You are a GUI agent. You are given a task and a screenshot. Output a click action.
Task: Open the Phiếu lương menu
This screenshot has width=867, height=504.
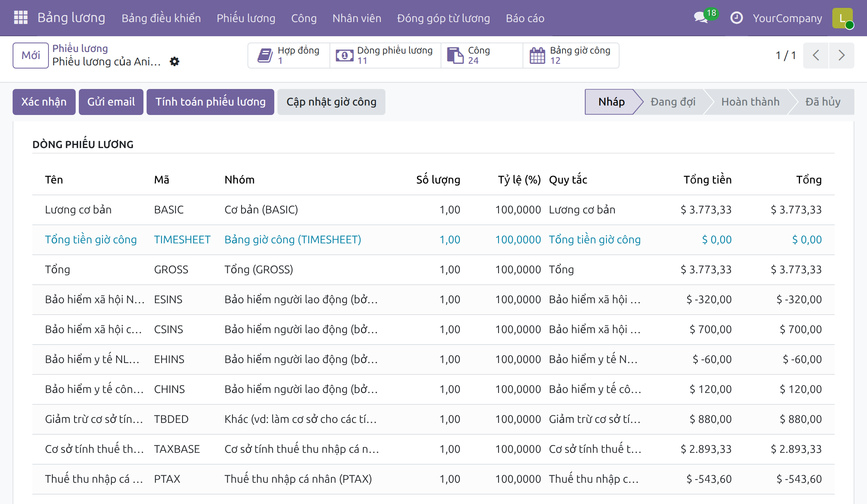[246, 18]
